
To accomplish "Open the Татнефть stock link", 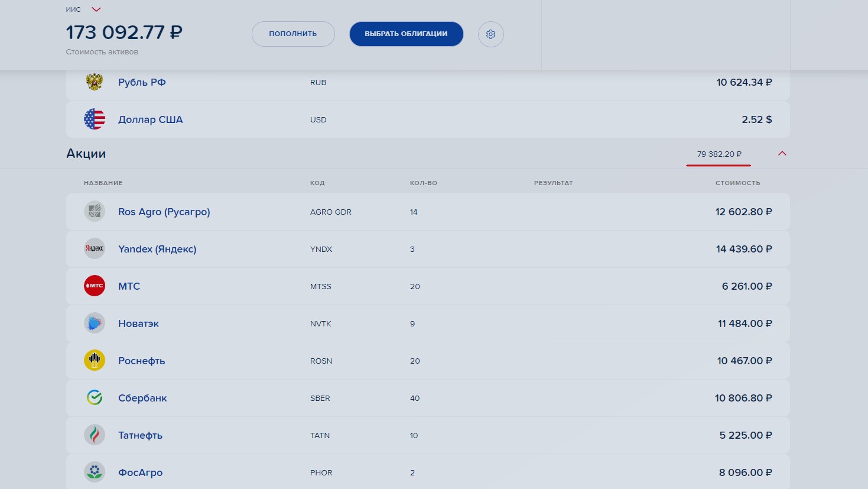I will pyautogui.click(x=140, y=435).
